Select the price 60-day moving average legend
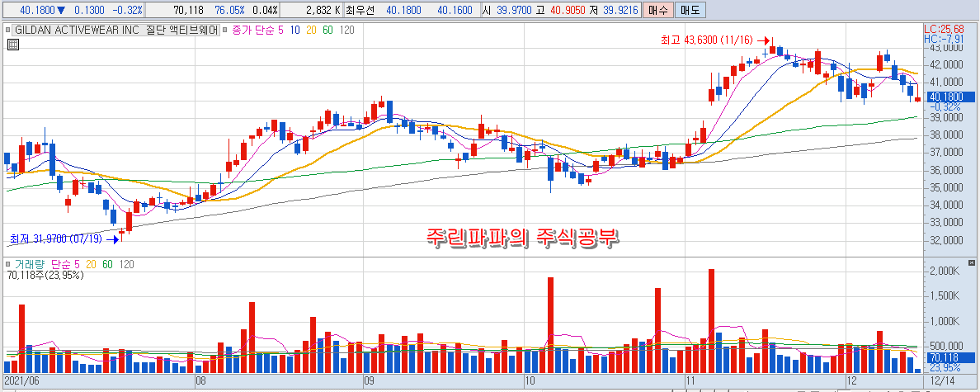 point(328,30)
